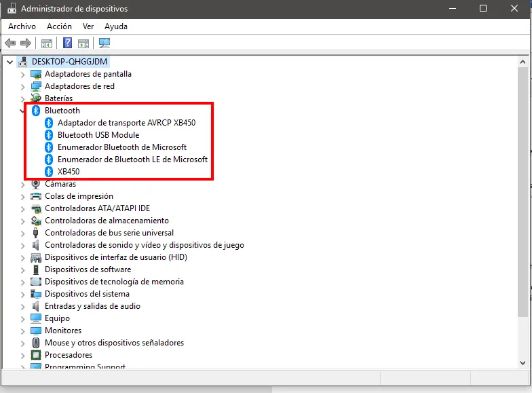This screenshot has width=532, height=393.
Task: Select the XB450 device entry
Action: (x=69, y=172)
